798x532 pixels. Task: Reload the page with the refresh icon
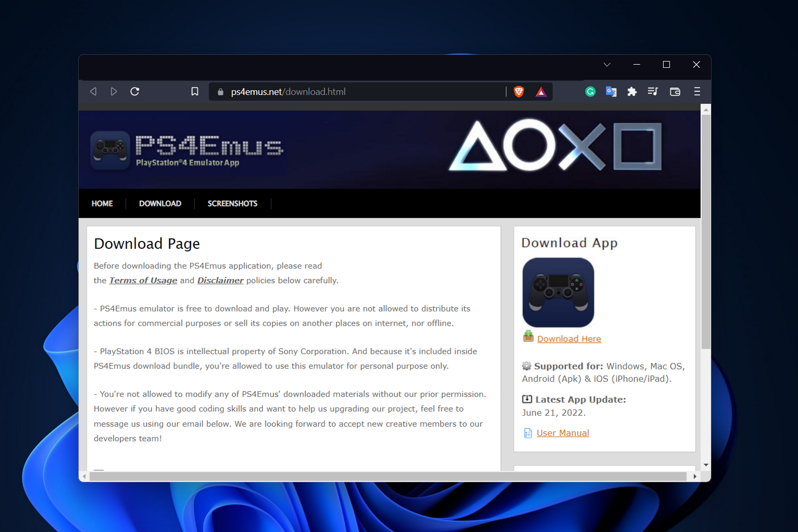click(135, 91)
